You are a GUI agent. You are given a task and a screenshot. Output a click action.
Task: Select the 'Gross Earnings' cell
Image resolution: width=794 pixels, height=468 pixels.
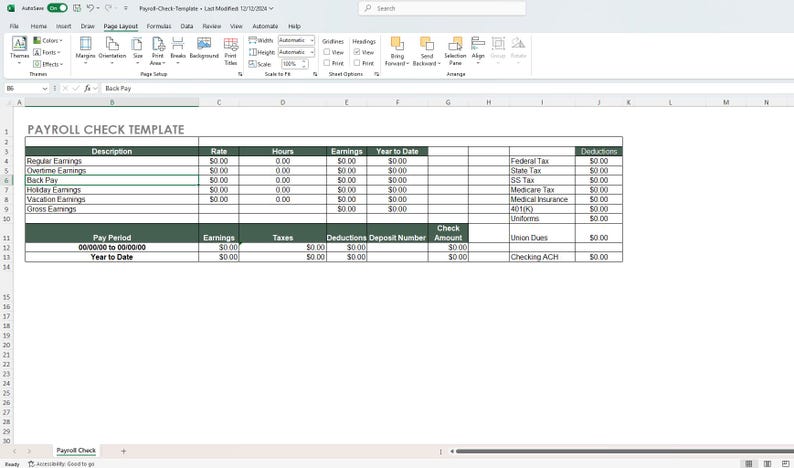pyautogui.click(x=112, y=209)
